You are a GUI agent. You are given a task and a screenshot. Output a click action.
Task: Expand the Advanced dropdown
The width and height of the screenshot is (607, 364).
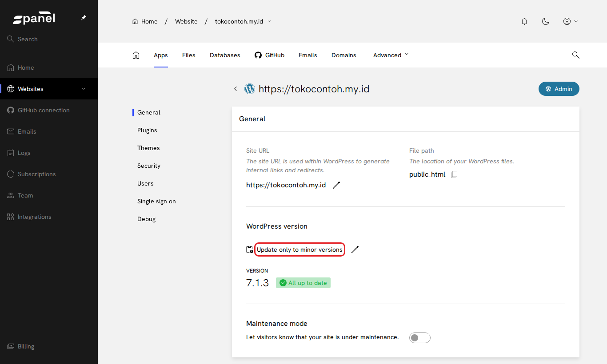(391, 55)
